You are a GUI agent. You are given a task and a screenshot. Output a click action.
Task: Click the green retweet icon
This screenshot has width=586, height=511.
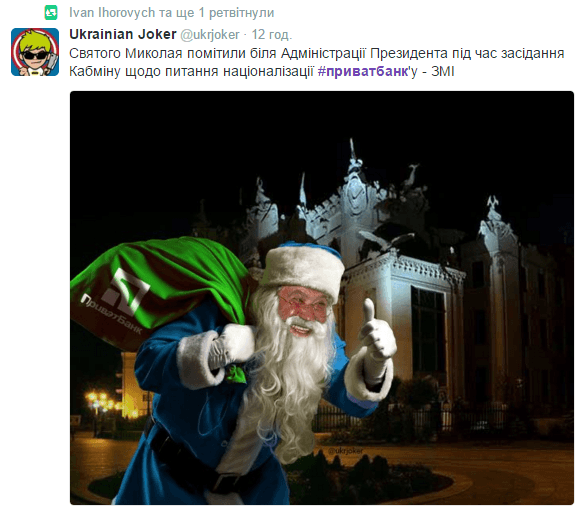(x=51, y=12)
